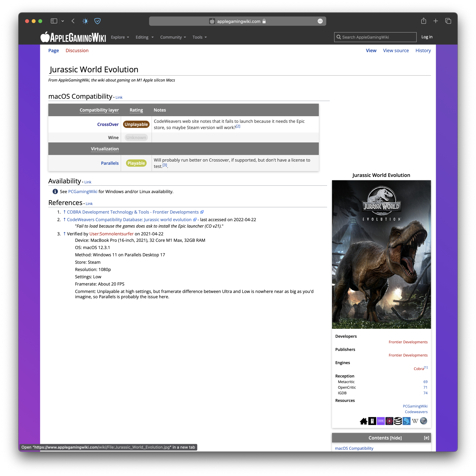This screenshot has width=476, height=476.
Task: Click the HowLongToBeat black H icon
Action: pos(372,421)
